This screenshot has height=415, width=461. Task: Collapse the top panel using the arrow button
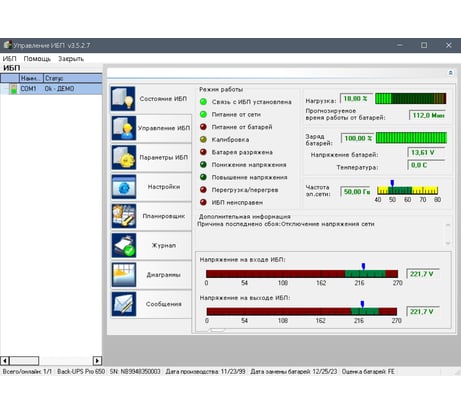click(x=450, y=73)
